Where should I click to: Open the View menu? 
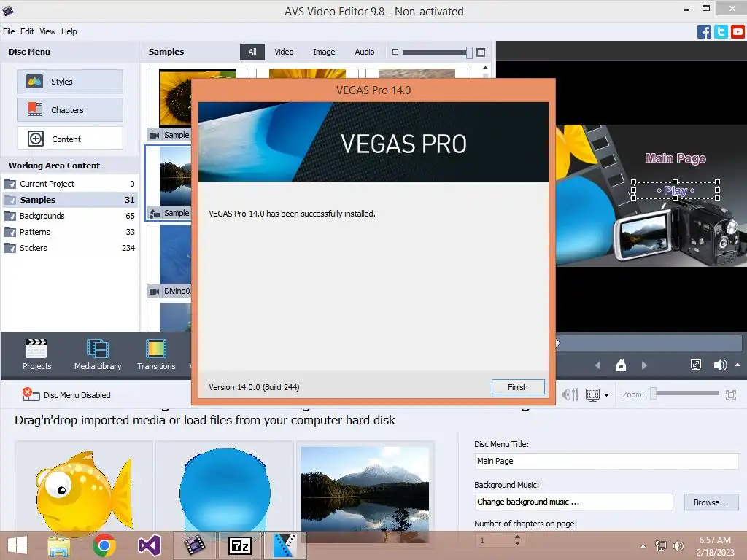click(x=47, y=31)
